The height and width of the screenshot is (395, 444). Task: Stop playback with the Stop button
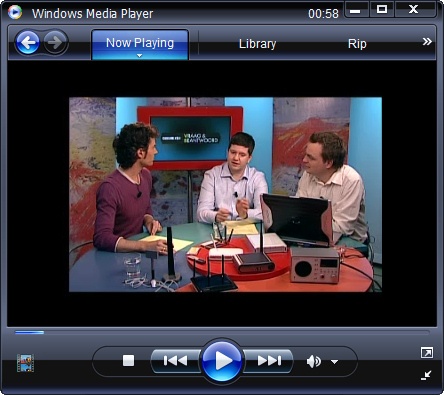[128, 360]
